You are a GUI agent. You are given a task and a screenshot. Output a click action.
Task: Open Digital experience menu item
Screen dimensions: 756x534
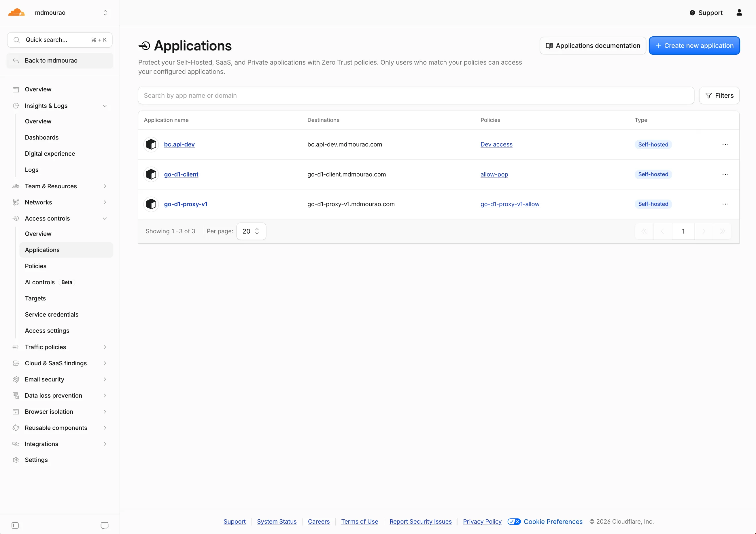pyautogui.click(x=50, y=153)
